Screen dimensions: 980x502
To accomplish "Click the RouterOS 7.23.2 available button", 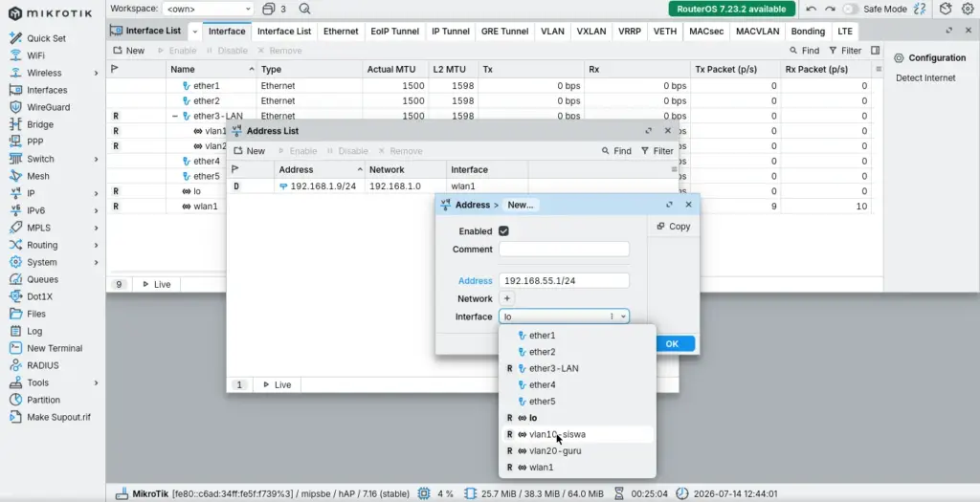I will [732, 9].
